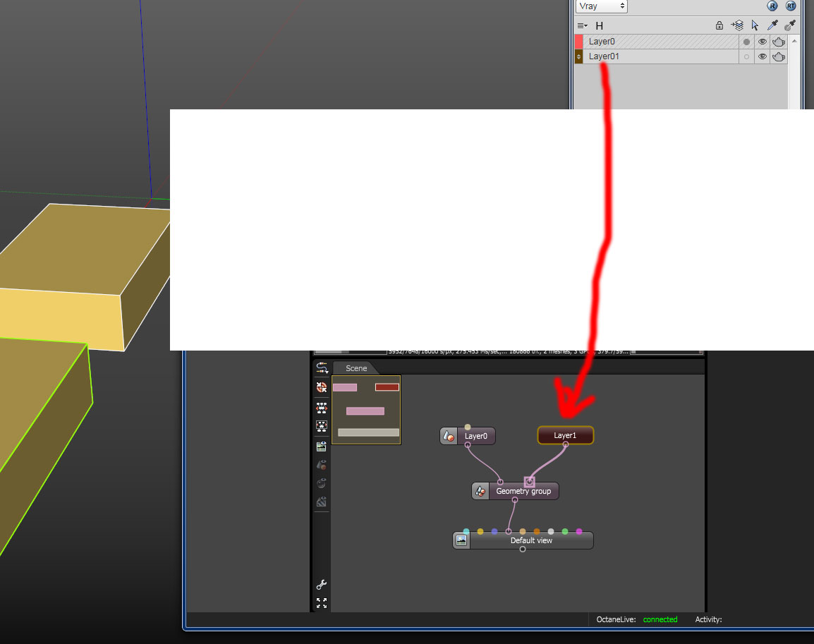Toggle the eye visibility of Layer01
814x644 pixels.
point(762,56)
